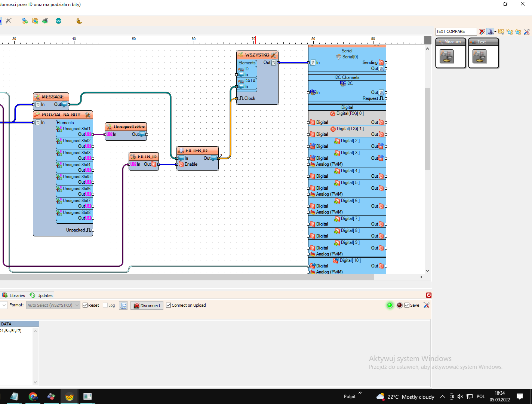Open the Updates tab
Screen dimensions: 532x404
point(41,295)
